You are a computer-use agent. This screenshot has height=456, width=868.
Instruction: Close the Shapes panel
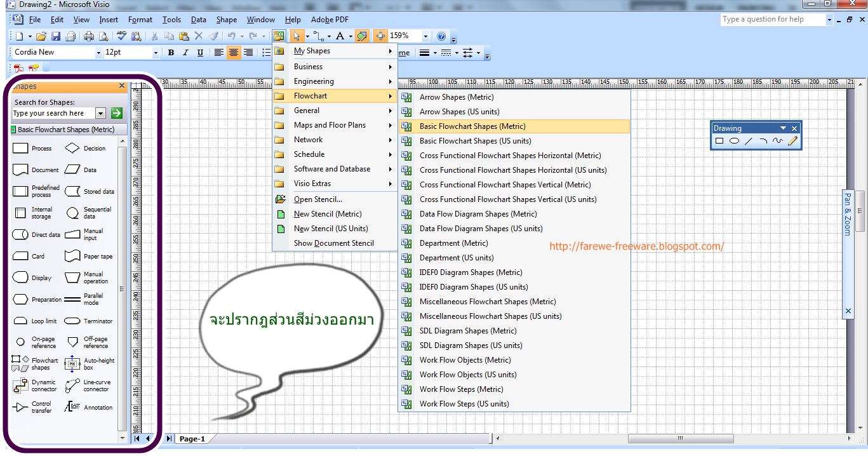[122, 86]
